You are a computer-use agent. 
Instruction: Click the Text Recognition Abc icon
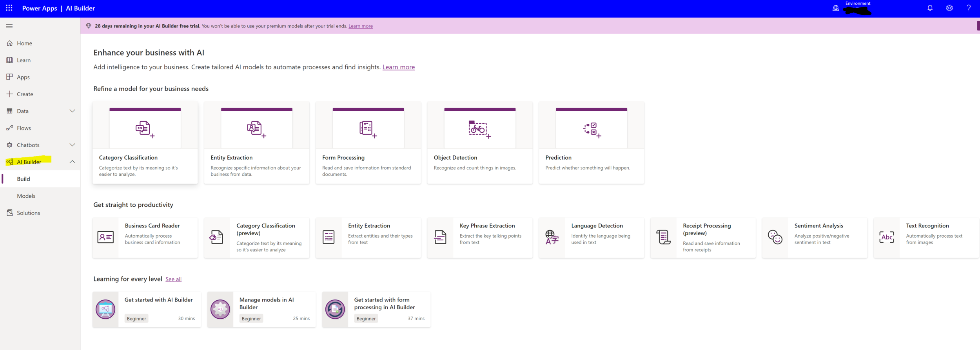click(x=887, y=237)
